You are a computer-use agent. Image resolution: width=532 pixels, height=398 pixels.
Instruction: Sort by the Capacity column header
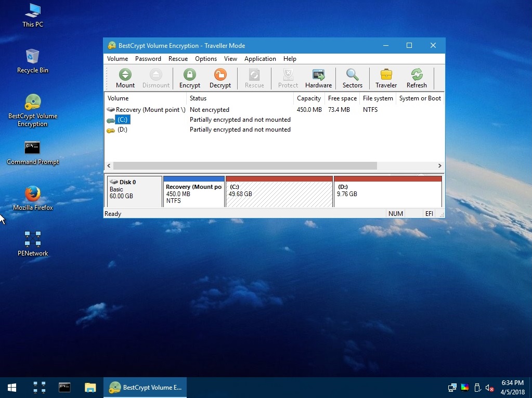pyautogui.click(x=309, y=98)
